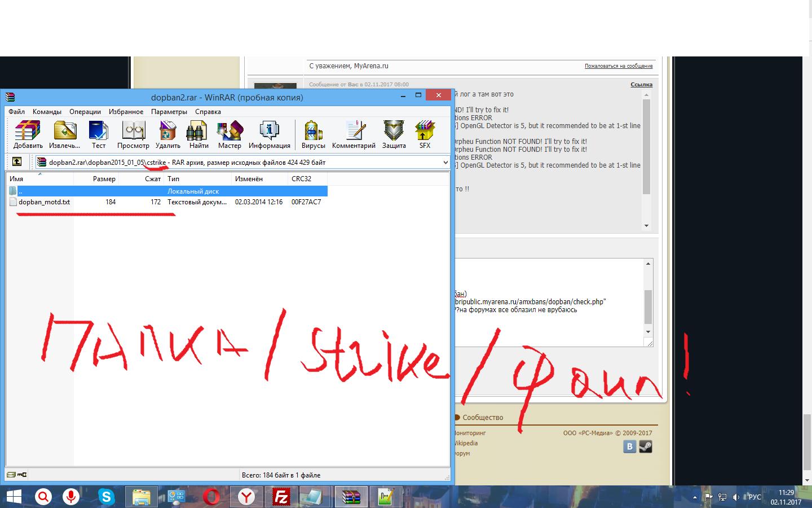The height and width of the screenshot is (508, 812).
Task: Open the Файл menu
Action: point(17,112)
